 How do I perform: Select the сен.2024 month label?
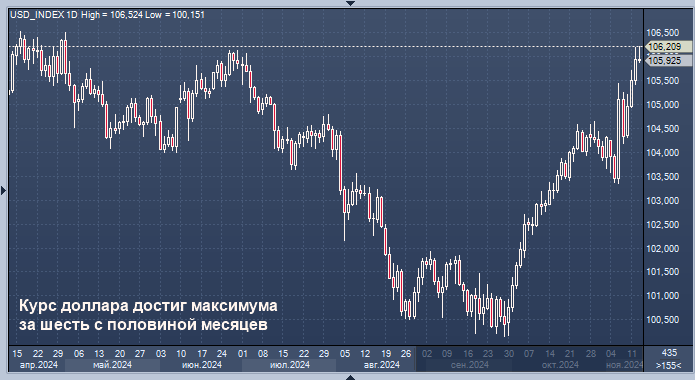pyautogui.click(x=469, y=365)
